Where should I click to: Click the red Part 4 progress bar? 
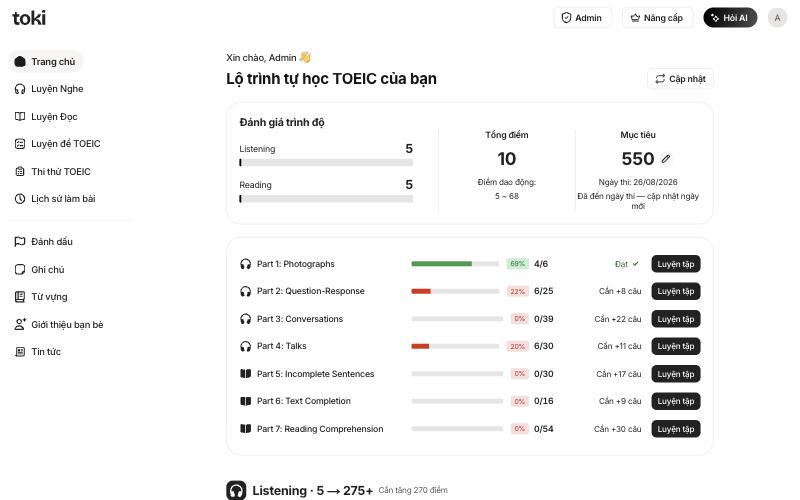point(455,346)
